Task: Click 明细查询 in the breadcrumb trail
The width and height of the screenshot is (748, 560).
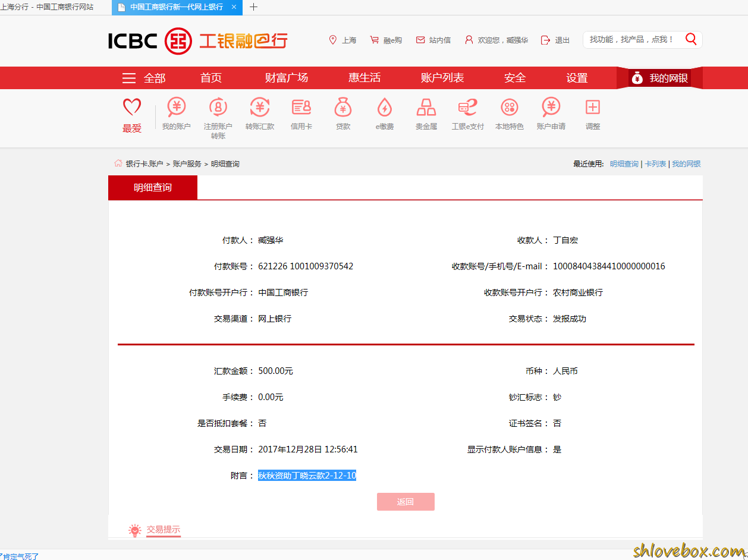Action: (225, 164)
